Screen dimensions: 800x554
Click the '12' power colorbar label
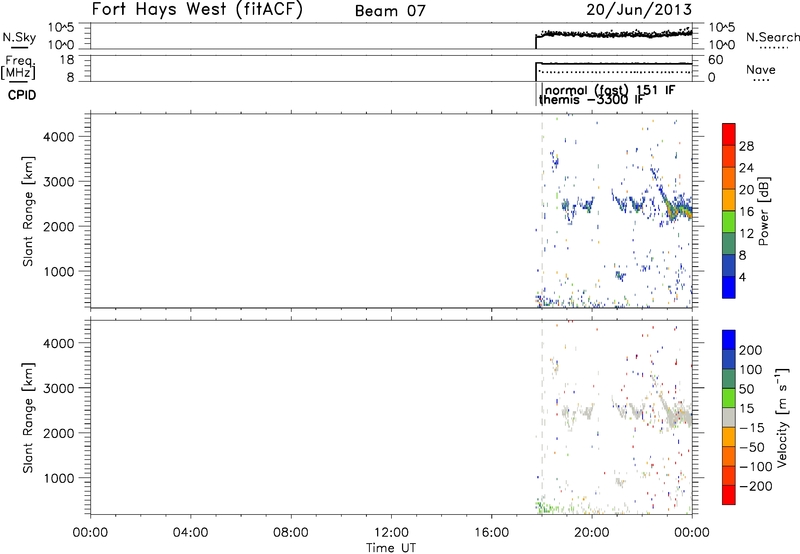click(x=746, y=234)
